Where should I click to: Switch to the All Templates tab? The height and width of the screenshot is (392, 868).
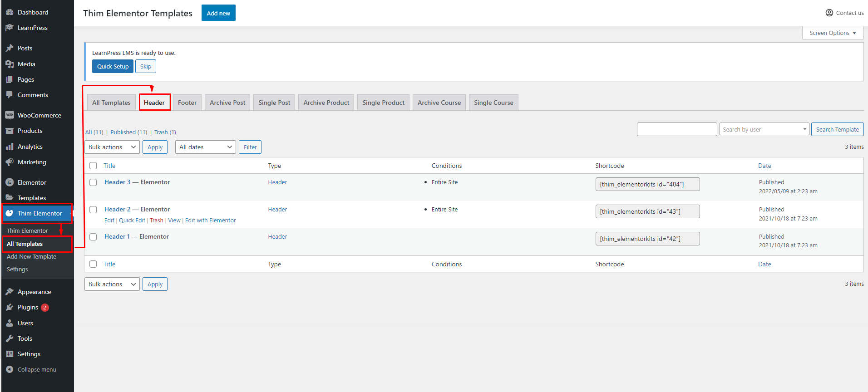(111, 103)
